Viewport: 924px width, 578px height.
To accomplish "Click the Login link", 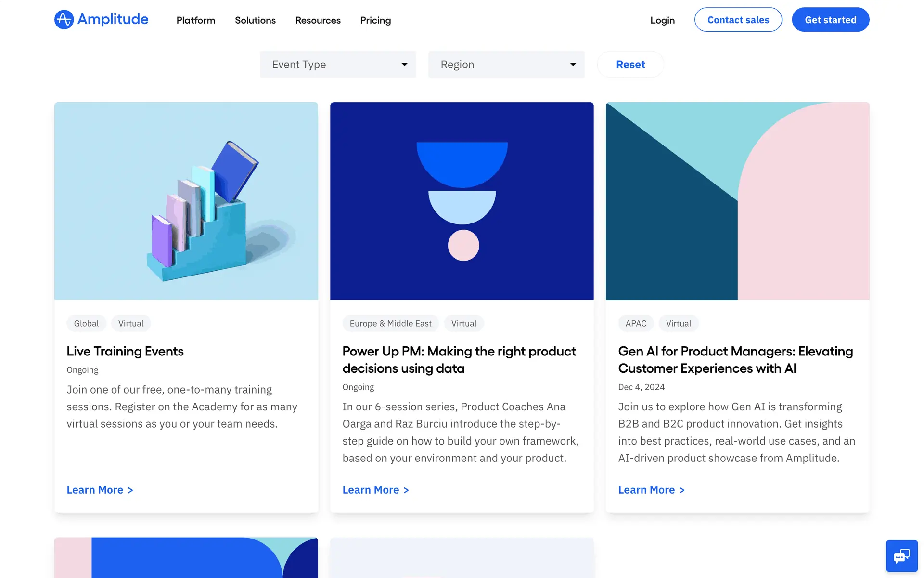I will (662, 20).
